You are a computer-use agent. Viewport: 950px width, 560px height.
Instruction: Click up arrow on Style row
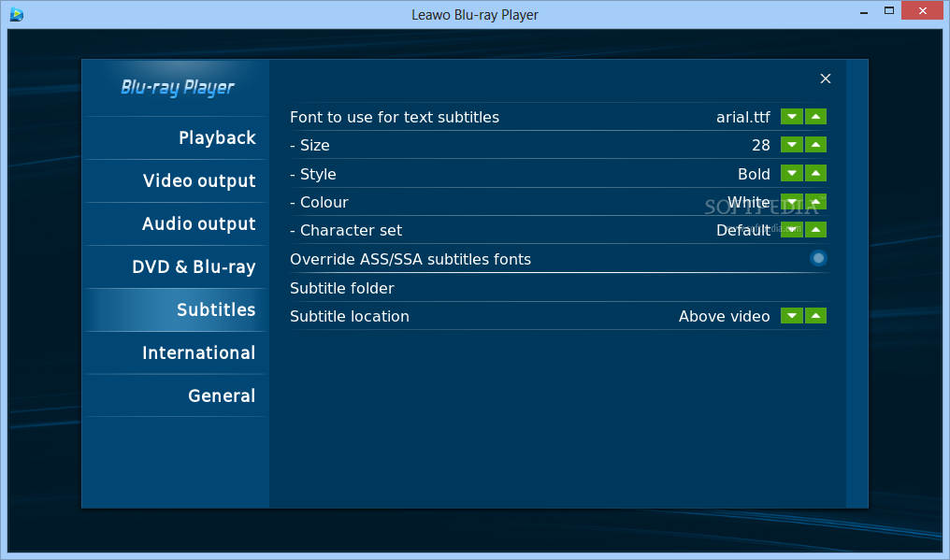click(x=815, y=173)
